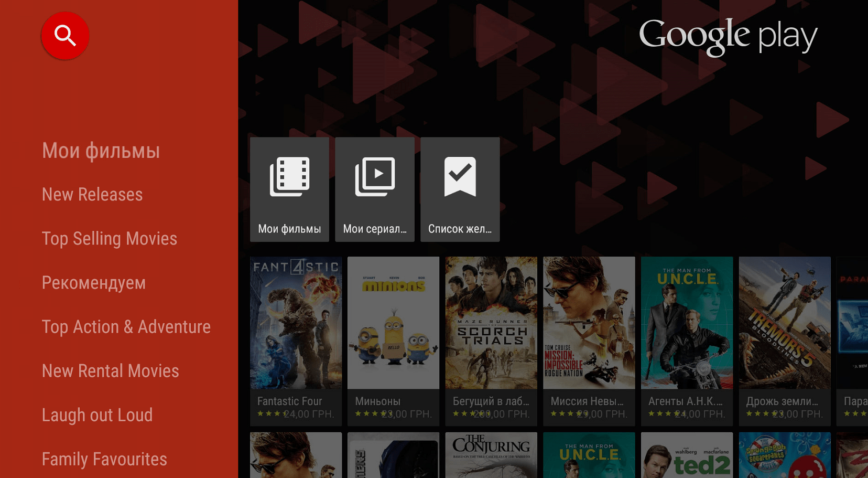The image size is (868, 478).
Task: Click the Fantastic Four 24,00 ГРН. price
Action: pos(308,414)
